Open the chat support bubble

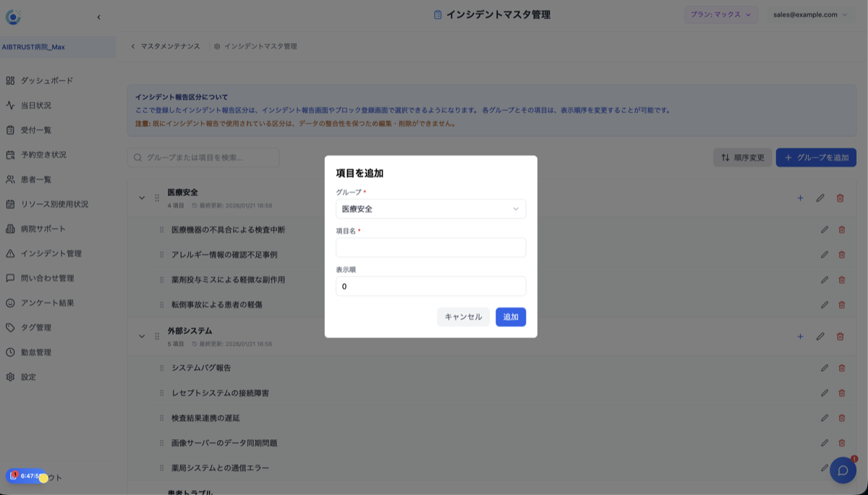coord(845,470)
